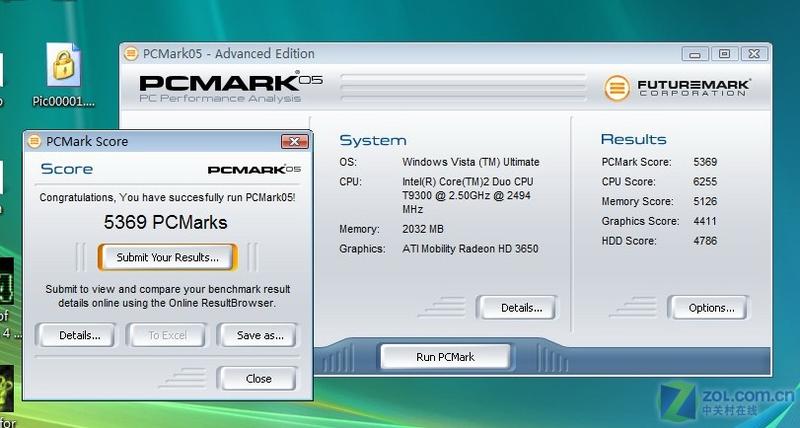Click Submit Your Results button
The width and height of the screenshot is (800, 428).
coord(167,258)
